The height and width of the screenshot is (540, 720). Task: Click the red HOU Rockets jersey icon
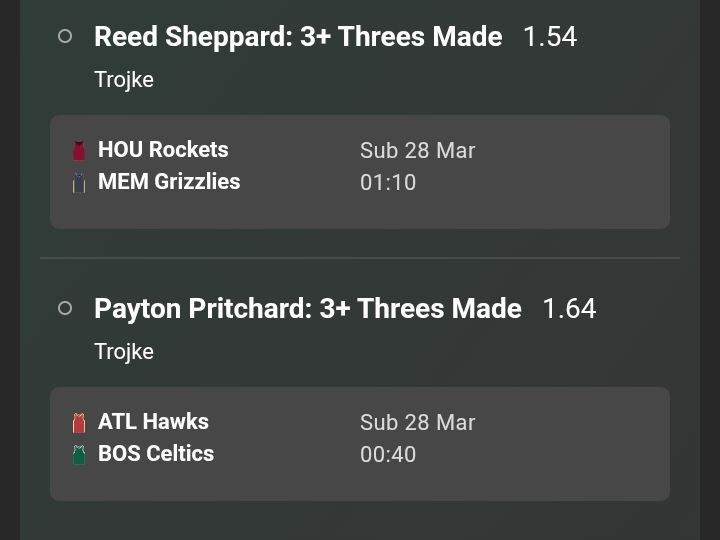tap(79, 151)
